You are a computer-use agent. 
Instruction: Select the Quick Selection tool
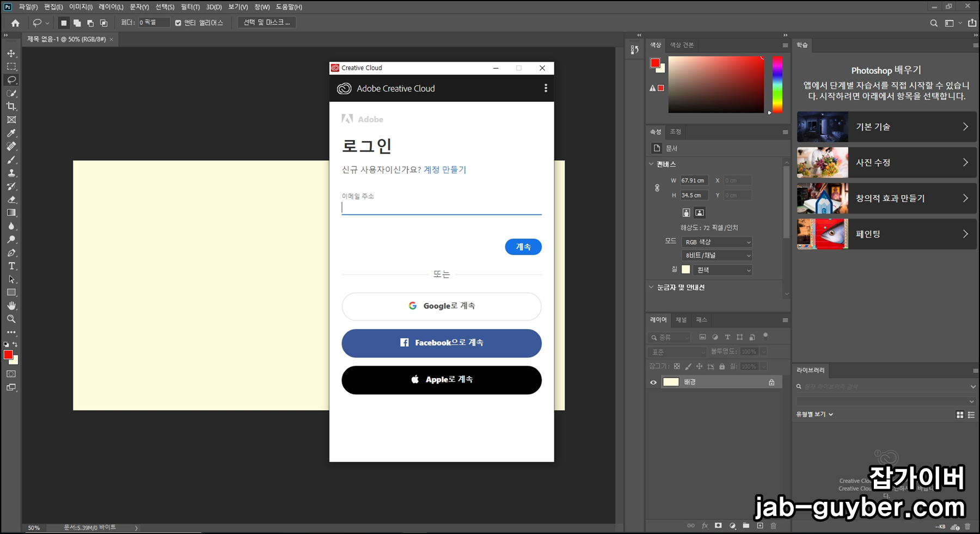[x=11, y=93]
